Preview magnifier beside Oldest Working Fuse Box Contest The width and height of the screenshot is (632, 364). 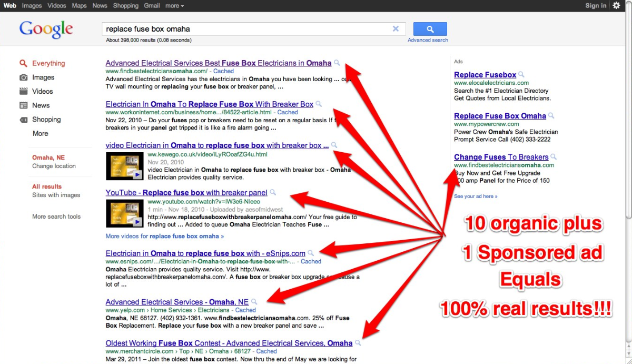tap(358, 343)
